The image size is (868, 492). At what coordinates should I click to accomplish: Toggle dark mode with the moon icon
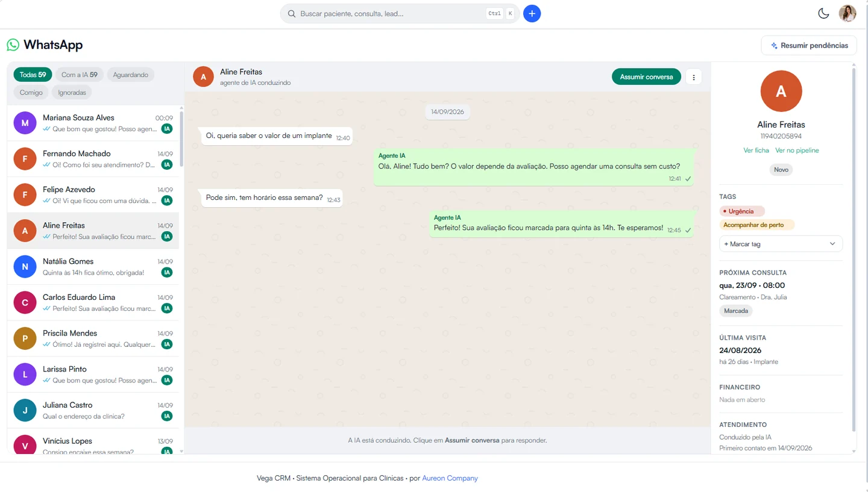pos(823,13)
